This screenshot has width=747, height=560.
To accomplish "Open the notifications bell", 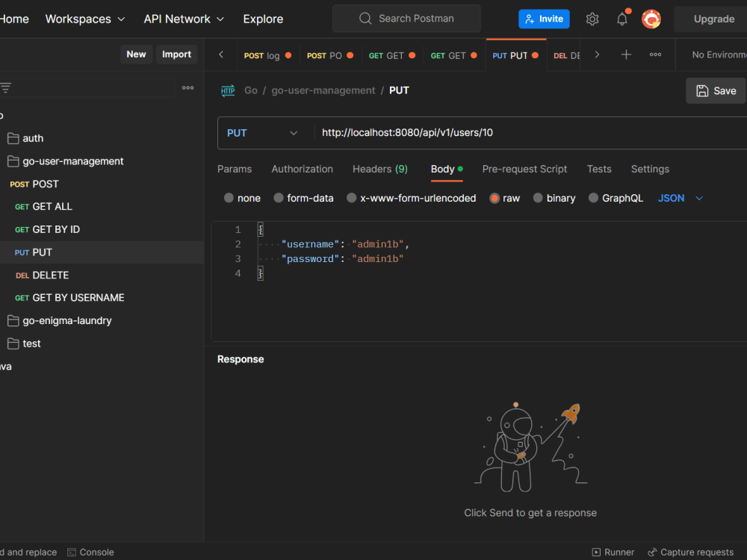I will 622,19.
